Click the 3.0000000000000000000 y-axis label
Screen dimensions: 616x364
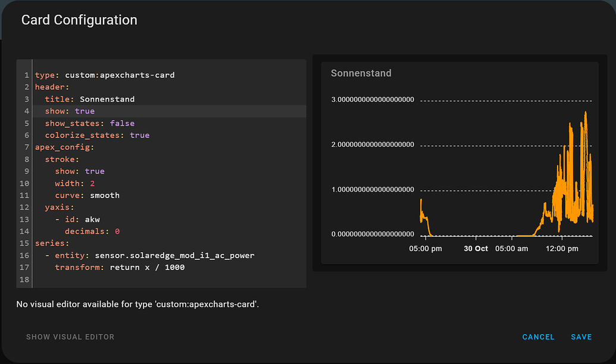pyautogui.click(x=373, y=99)
